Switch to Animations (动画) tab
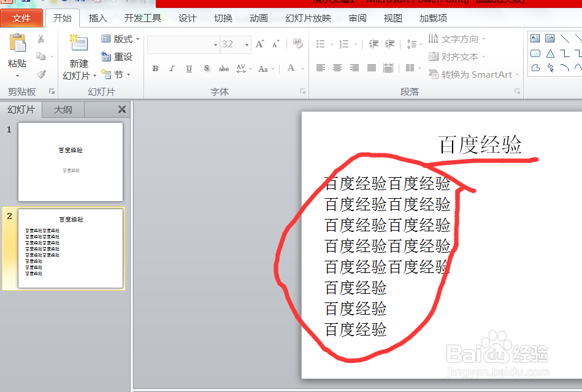Screen dimensions: 582x392 click(x=259, y=18)
